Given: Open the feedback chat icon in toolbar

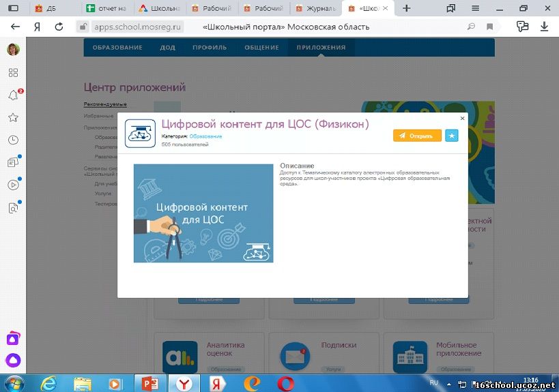Looking at the screenshot, I should tap(522, 27).
